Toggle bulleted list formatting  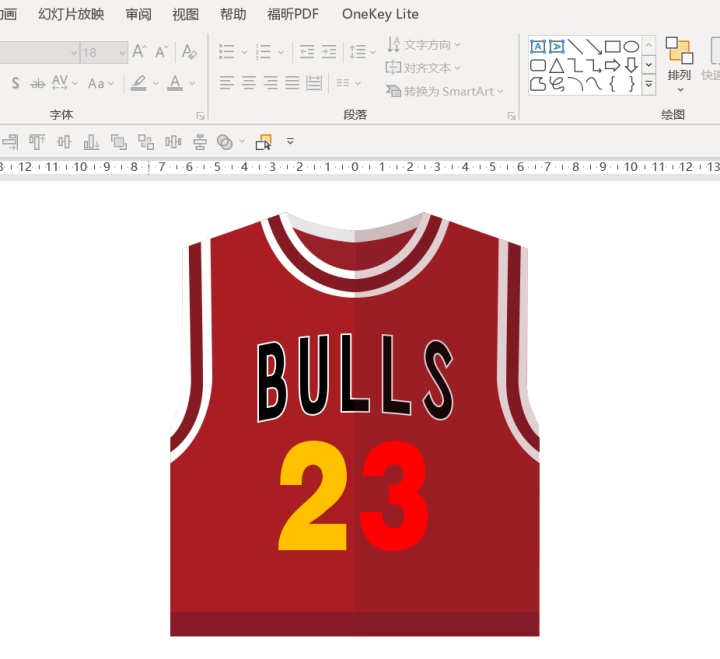tap(226, 51)
